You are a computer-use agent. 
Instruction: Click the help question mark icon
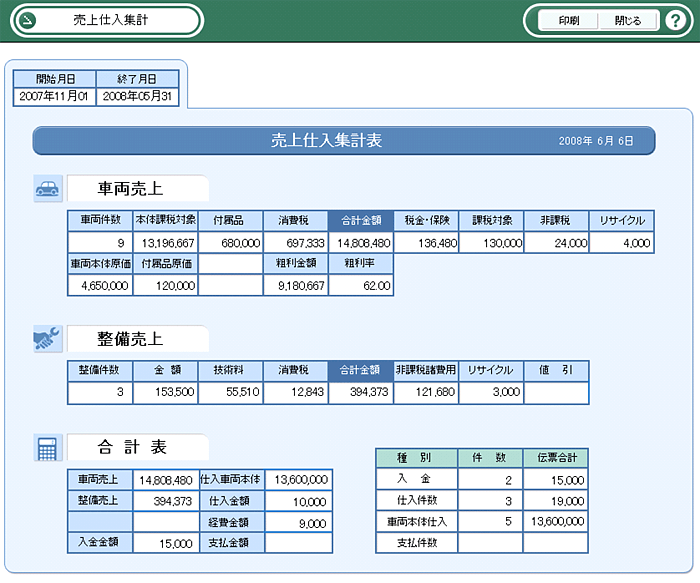674,20
